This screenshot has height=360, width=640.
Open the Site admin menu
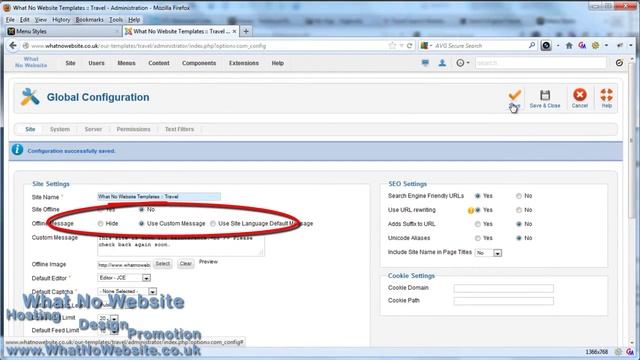[70, 63]
